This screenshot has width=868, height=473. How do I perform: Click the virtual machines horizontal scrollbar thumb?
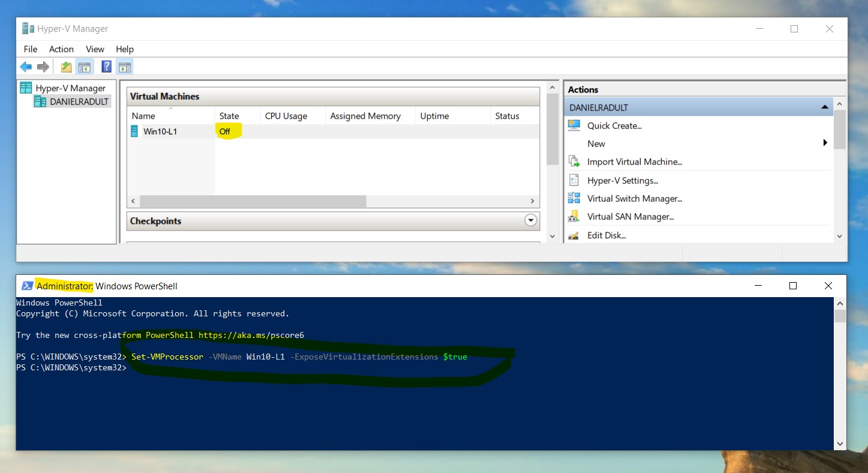(x=252, y=201)
